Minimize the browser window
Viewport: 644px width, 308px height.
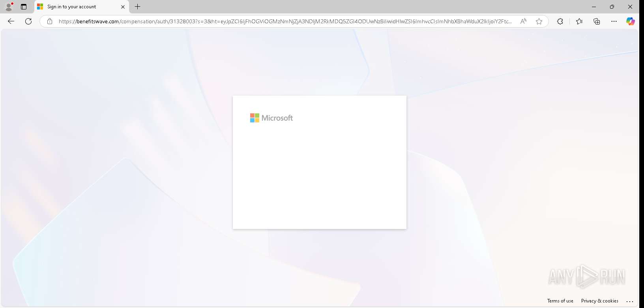[x=594, y=7]
